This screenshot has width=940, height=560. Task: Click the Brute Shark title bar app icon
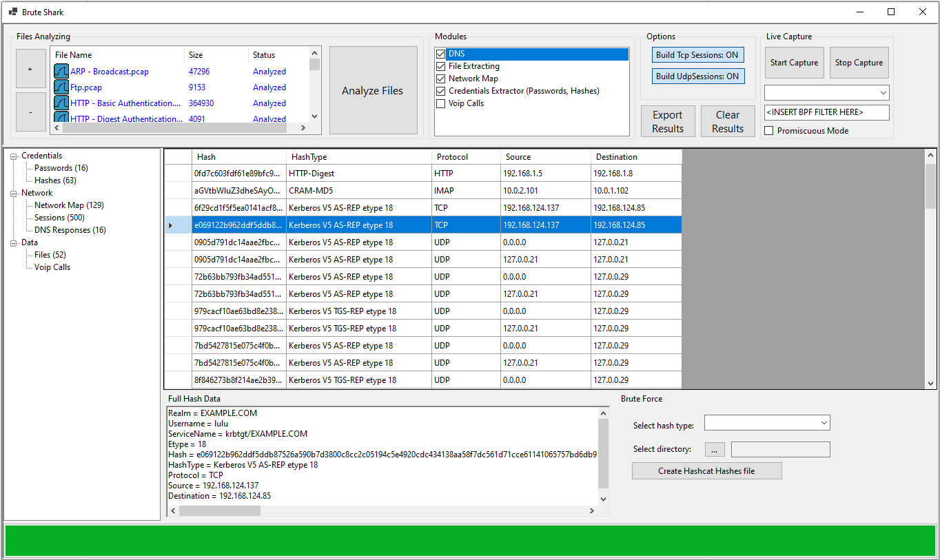tap(13, 12)
